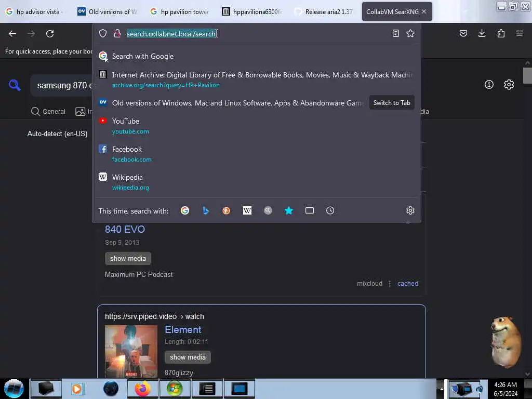The height and width of the screenshot is (399, 532).
Task: Click show media under Element
Action: click(x=188, y=357)
